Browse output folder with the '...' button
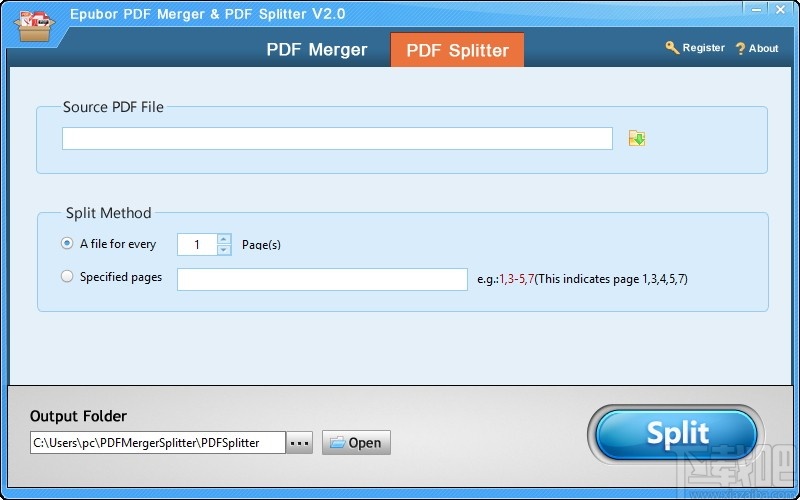Viewport: 800px width, 500px height. tap(299, 443)
